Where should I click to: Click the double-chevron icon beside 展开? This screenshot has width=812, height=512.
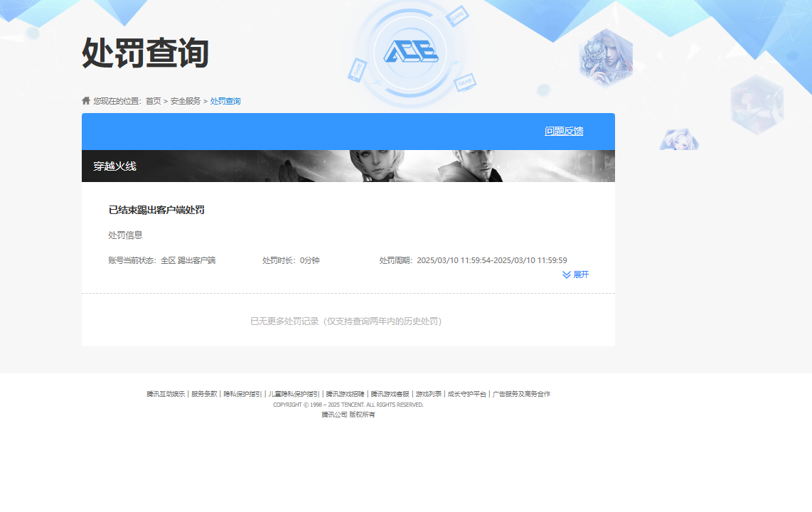565,274
